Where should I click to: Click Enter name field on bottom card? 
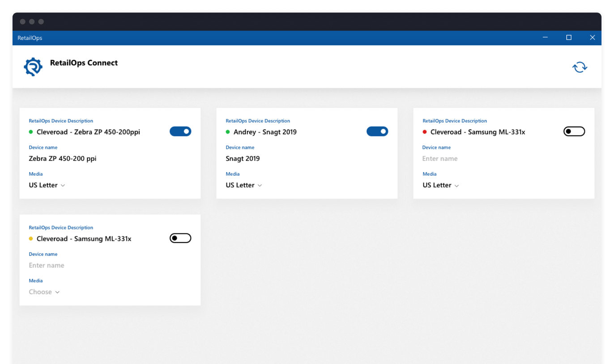click(x=46, y=265)
